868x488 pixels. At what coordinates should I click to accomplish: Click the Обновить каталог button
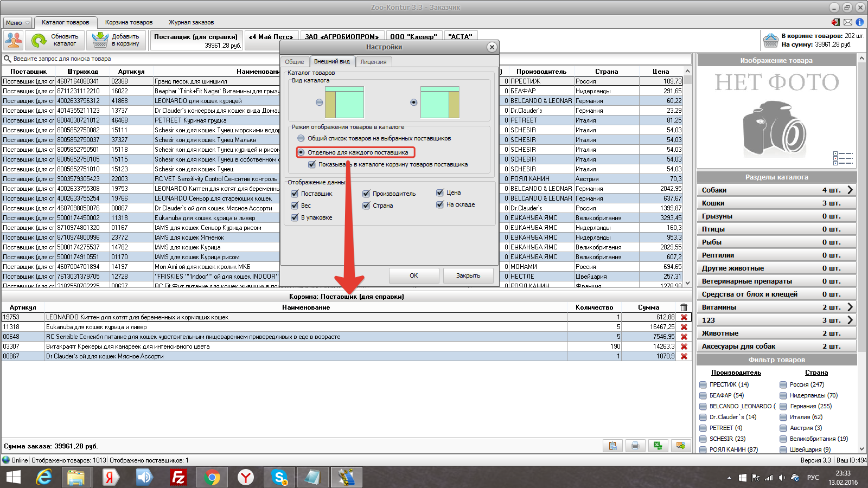[x=55, y=40]
